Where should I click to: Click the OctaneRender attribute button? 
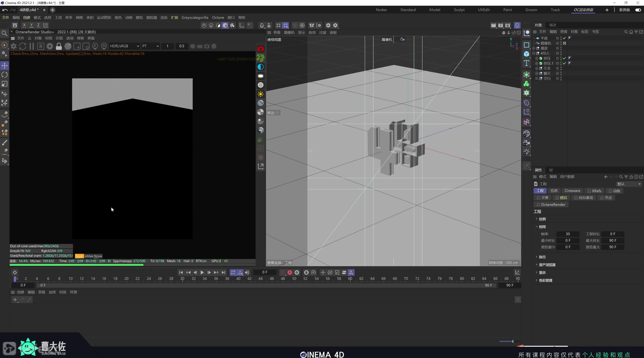click(551, 205)
